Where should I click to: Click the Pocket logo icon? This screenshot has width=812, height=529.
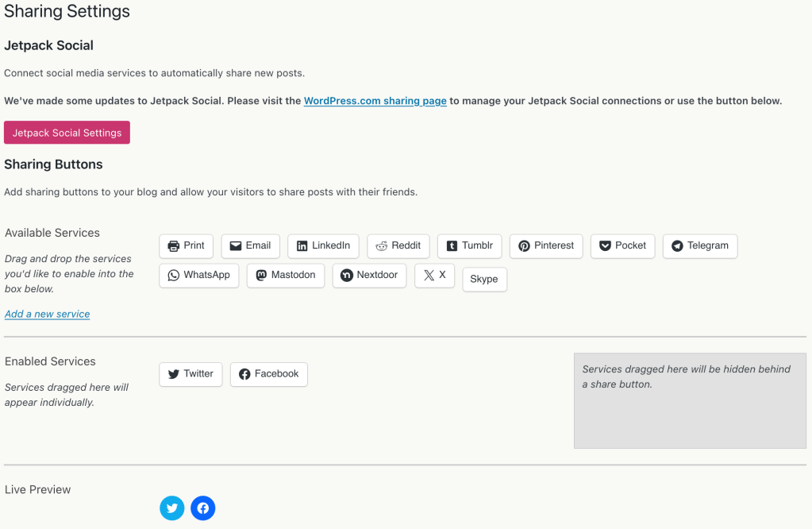(x=605, y=246)
